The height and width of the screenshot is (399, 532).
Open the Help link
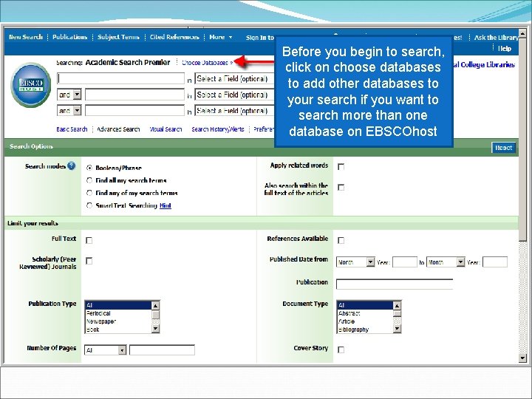coord(505,49)
